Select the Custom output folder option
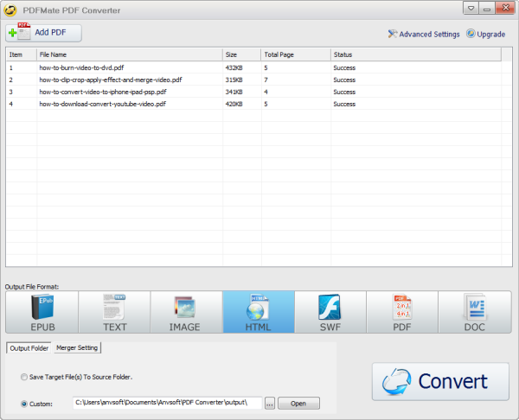This screenshot has width=519, height=420. tap(36, 404)
